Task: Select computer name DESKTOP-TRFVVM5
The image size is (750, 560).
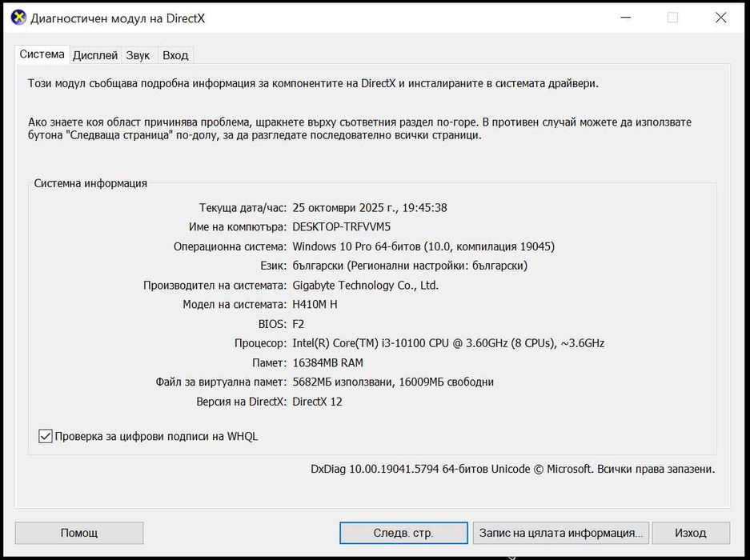Action: (342, 226)
